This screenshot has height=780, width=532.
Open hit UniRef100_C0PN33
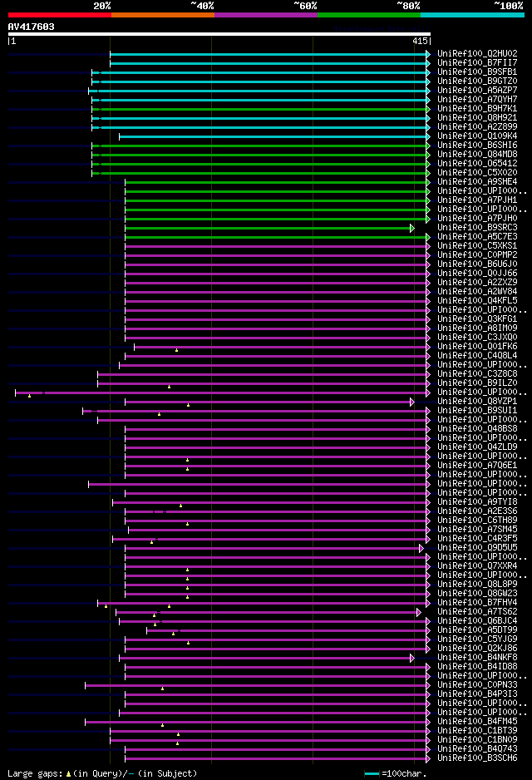point(477,685)
